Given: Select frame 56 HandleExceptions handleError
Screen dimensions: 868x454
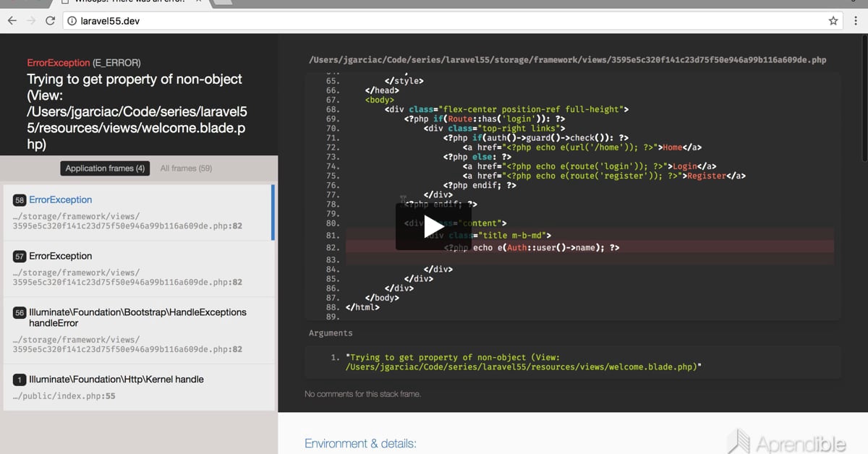Looking at the screenshot, I should (x=137, y=330).
